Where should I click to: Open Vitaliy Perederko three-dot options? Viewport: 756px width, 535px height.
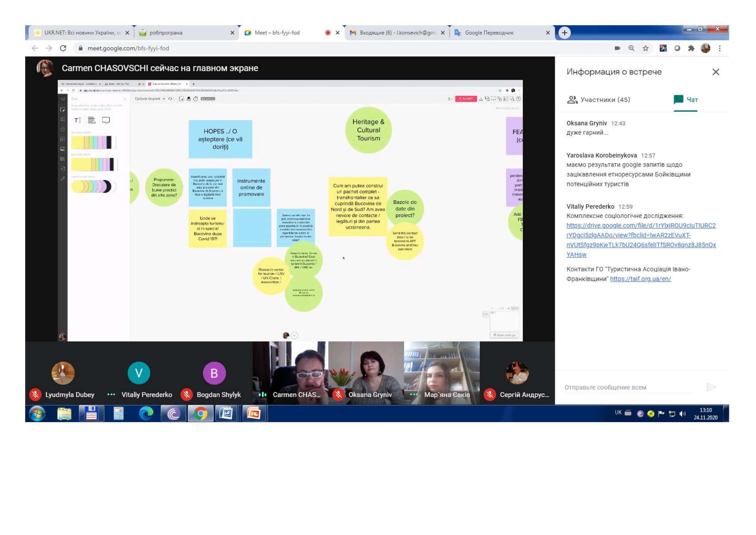(111, 395)
